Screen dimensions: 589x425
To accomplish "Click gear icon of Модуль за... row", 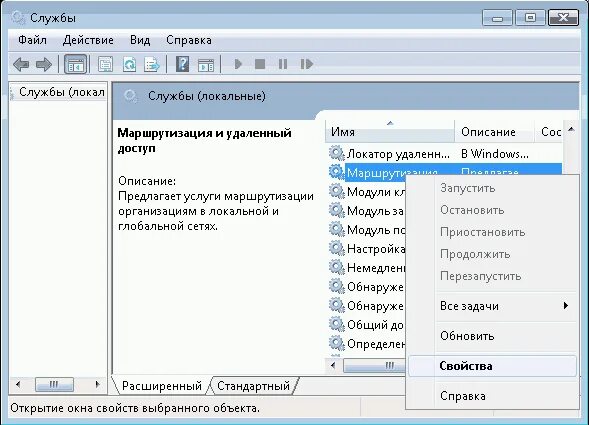I will [x=337, y=210].
